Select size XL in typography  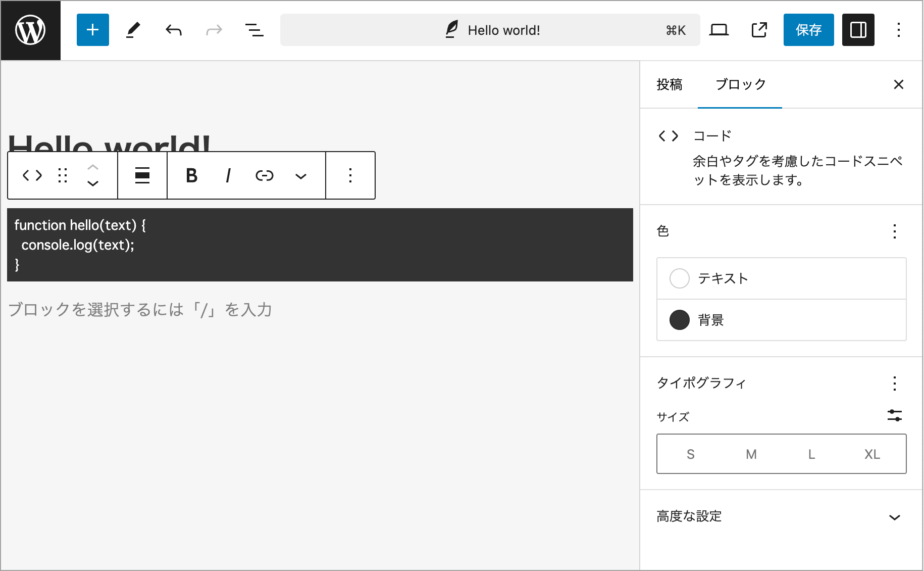coord(872,454)
